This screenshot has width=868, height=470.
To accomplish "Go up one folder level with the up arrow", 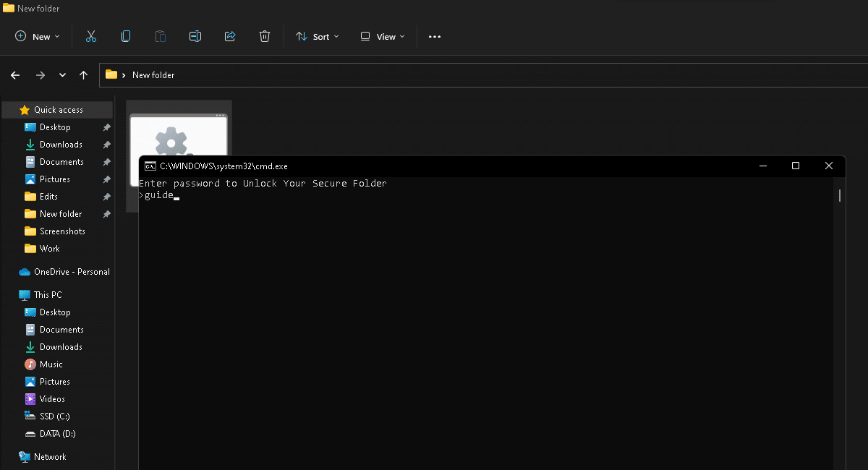I will pyautogui.click(x=83, y=74).
